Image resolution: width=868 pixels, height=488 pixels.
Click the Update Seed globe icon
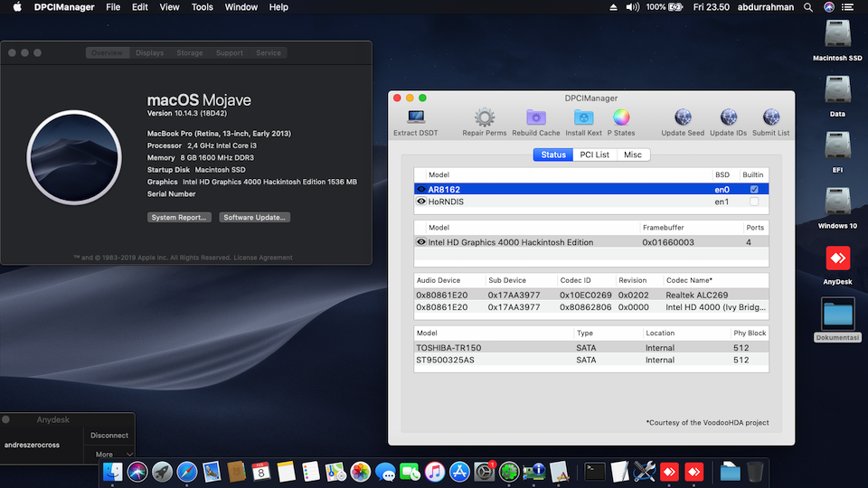683,117
